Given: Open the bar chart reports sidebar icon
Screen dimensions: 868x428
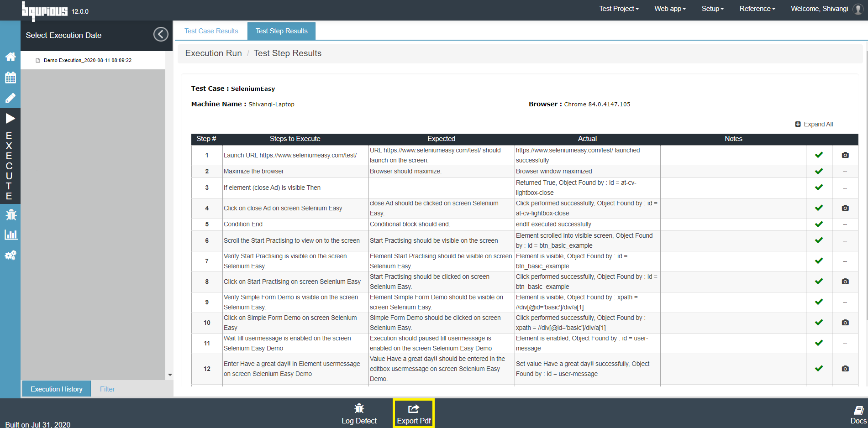Looking at the screenshot, I should point(11,235).
